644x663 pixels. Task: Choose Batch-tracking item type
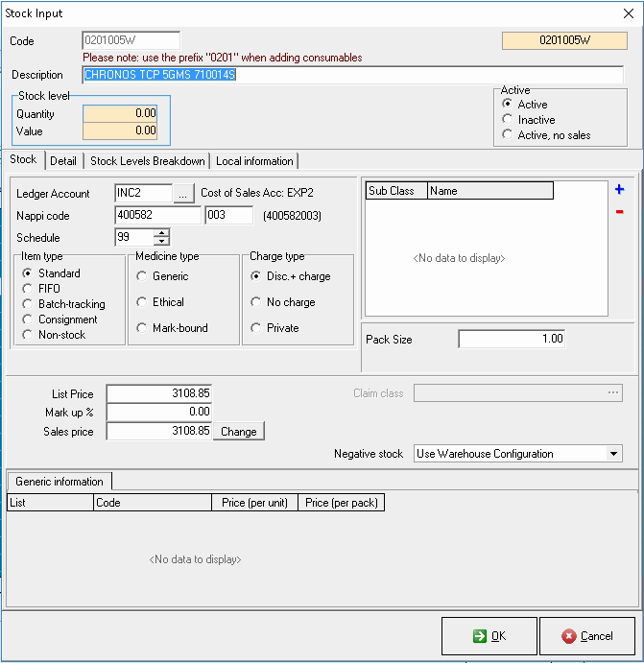27,304
